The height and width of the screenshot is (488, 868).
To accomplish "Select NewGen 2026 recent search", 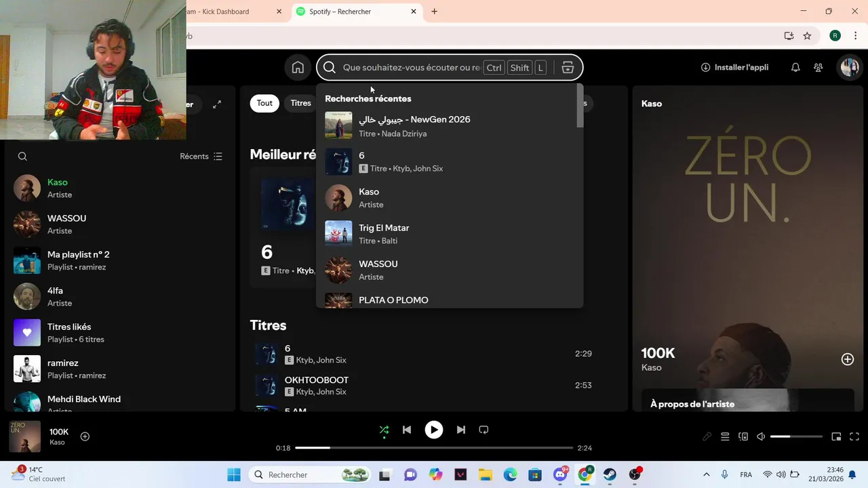I will click(448, 126).
